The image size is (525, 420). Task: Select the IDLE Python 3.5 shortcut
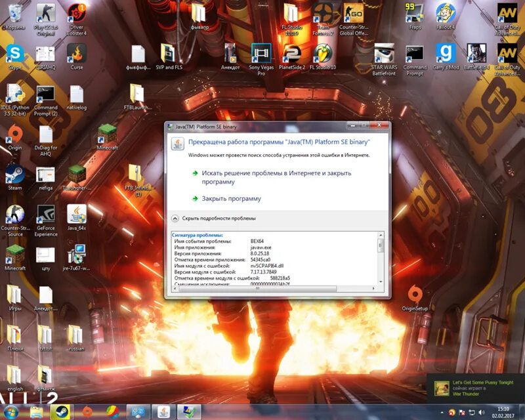point(14,100)
